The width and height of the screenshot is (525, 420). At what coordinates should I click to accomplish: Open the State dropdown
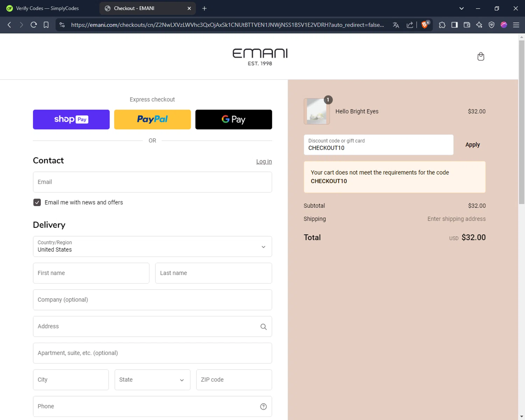(x=152, y=380)
